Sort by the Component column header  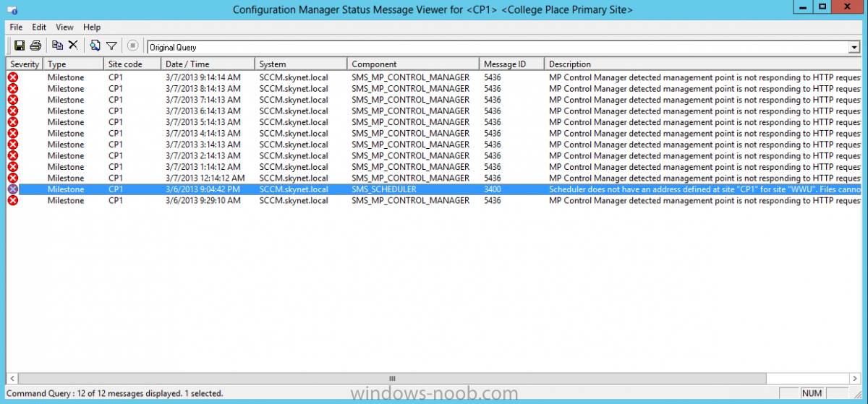[x=413, y=64]
